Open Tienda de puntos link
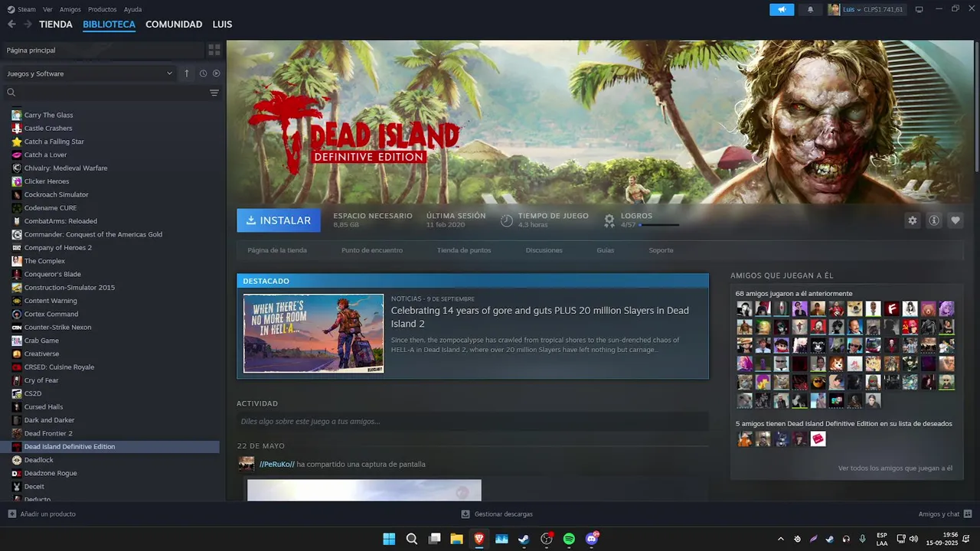Viewport: 980px width, 551px height. [464, 250]
